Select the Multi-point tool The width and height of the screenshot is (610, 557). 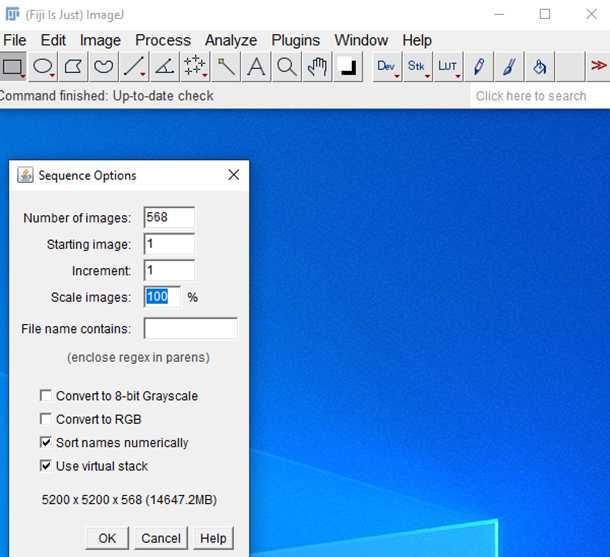(x=195, y=67)
